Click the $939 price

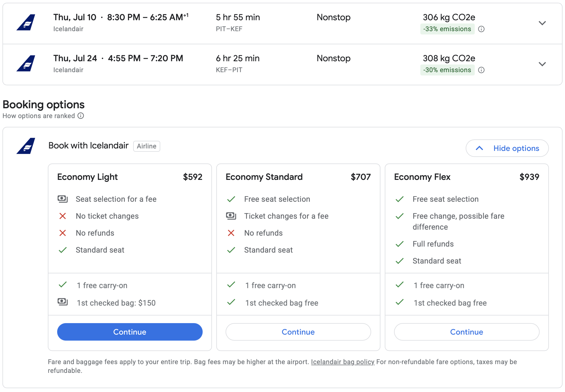point(529,177)
